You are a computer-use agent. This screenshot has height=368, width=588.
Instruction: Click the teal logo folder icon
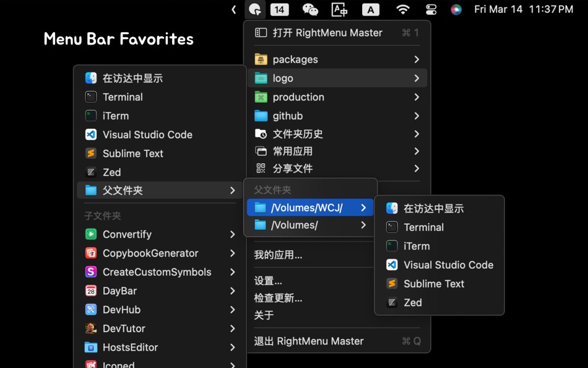point(261,78)
